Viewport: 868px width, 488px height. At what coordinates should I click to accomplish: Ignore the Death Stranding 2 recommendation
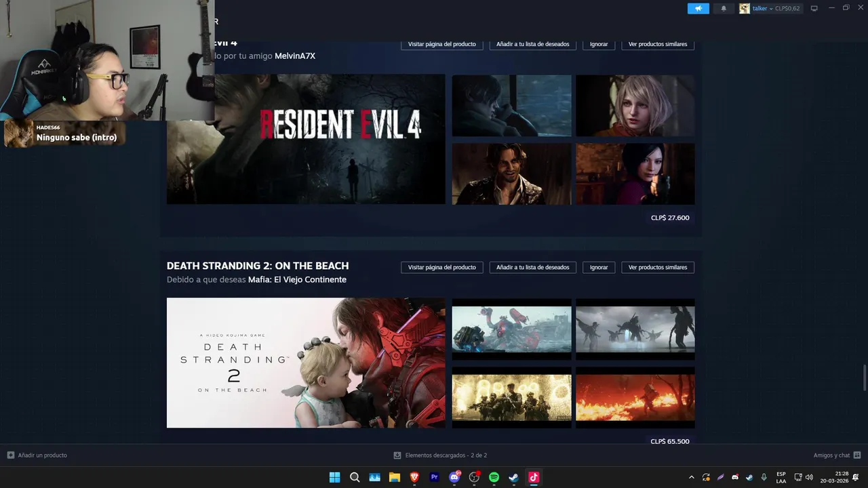[x=599, y=267]
